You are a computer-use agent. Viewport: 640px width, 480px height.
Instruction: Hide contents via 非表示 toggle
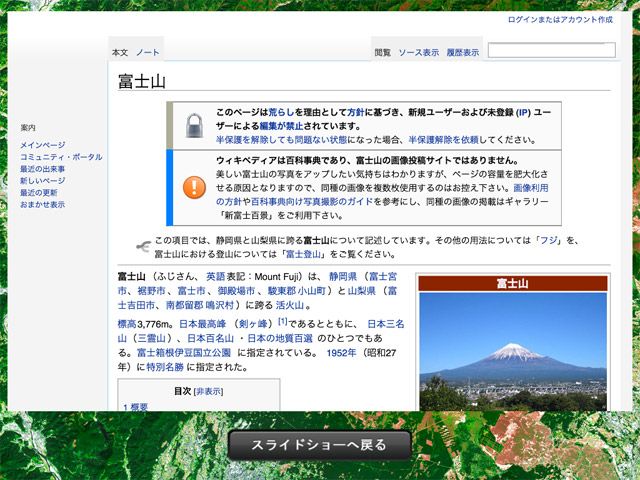coord(209,392)
